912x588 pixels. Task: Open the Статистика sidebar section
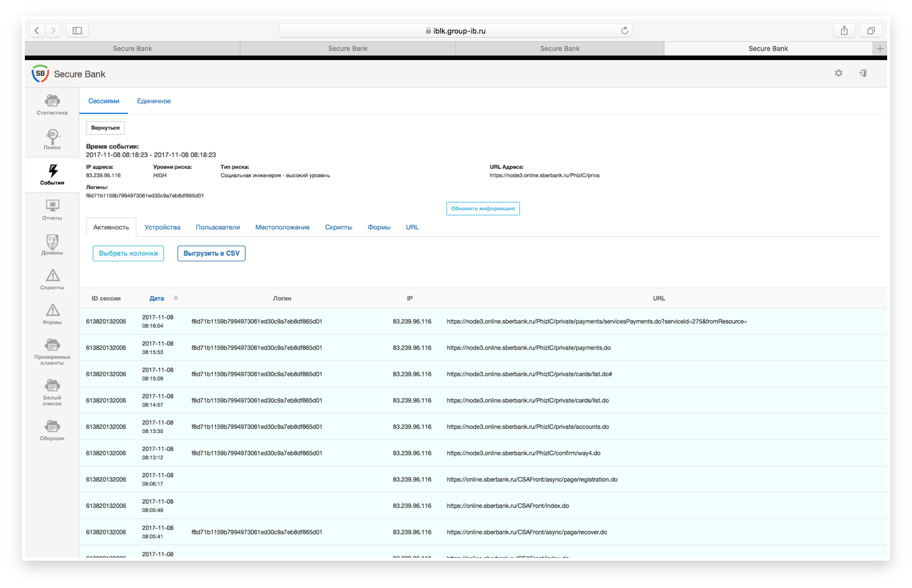coord(52,105)
